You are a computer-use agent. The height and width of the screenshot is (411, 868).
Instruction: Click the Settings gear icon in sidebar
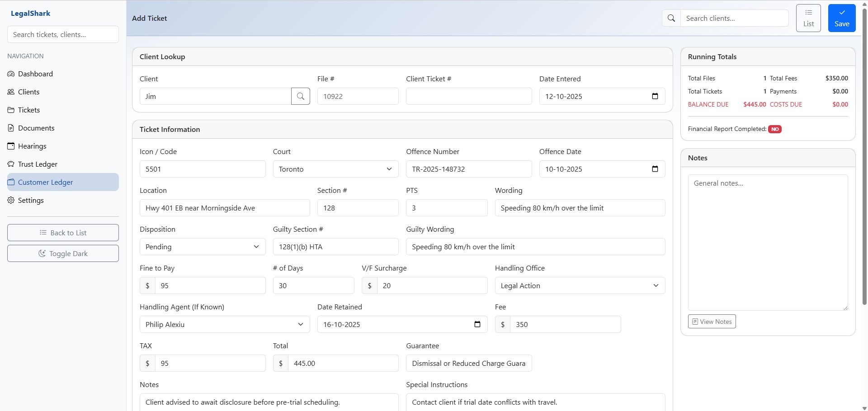[x=11, y=200]
